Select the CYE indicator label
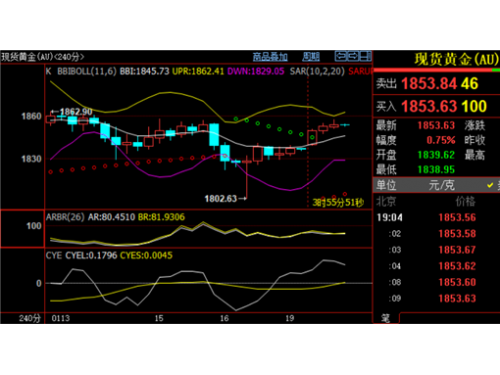Screen dimensions: 500x375 click(54, 256)
